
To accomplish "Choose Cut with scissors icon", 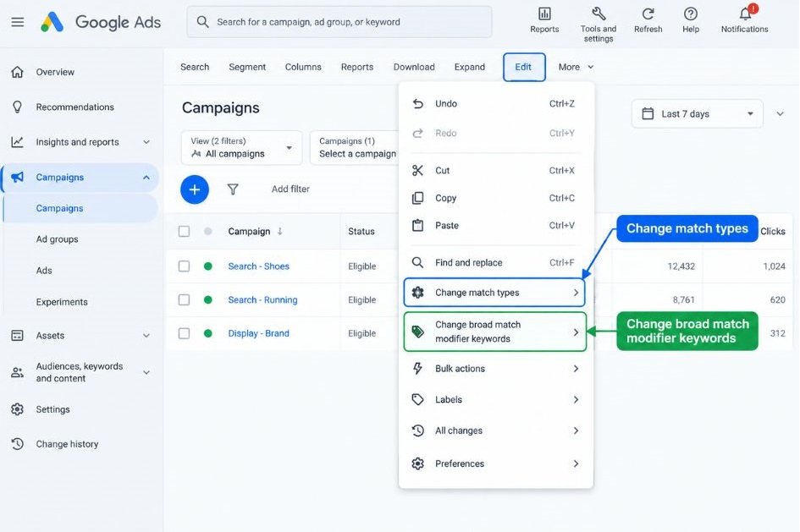I will pos(495,170).
